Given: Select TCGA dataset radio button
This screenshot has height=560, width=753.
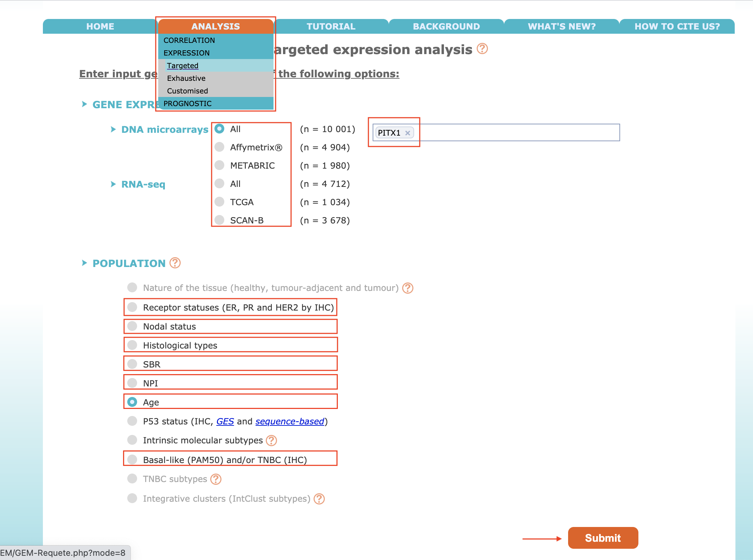Looking at the screenshot, I should 219,202.
